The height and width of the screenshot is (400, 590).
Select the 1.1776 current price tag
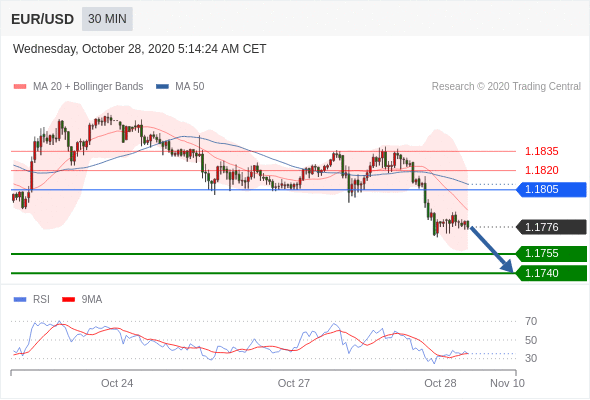click(551, 227)
